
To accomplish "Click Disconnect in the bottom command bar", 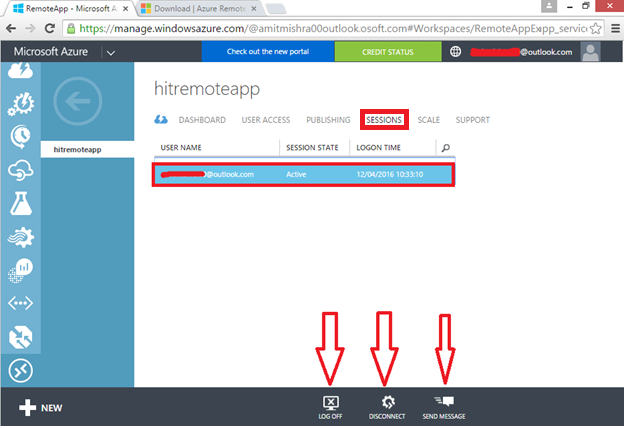I will click(x=387, y=408).
